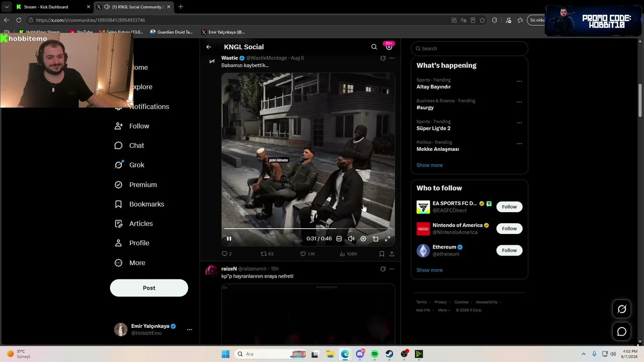The width and height of the screenshot is (644, 362).
Task: Click the X search input field
Action: 469,49
